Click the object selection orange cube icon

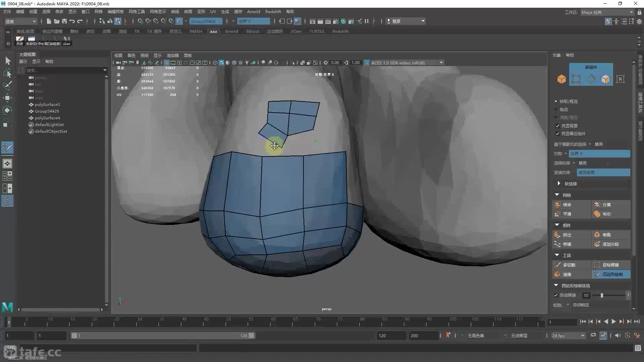pos(561,79)
